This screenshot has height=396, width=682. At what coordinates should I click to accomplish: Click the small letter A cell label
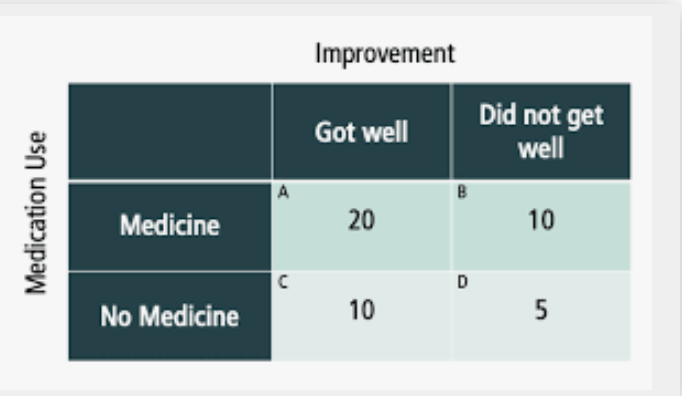point(283,192)
